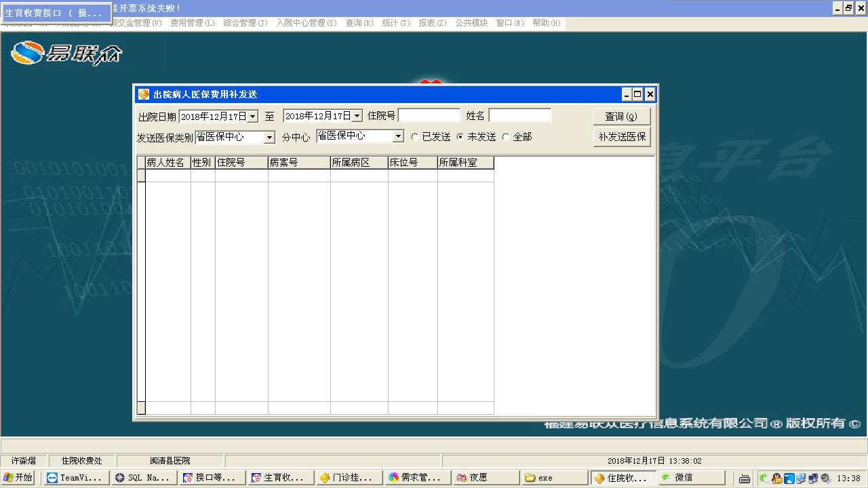Click the 住院号 column header in table
The height and width of the screenshot is (488, 868).
(241, 163)
